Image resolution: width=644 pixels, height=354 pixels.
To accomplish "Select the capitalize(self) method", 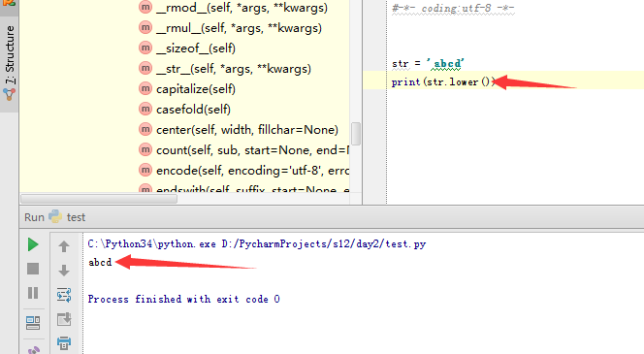I will coord(196,88).
